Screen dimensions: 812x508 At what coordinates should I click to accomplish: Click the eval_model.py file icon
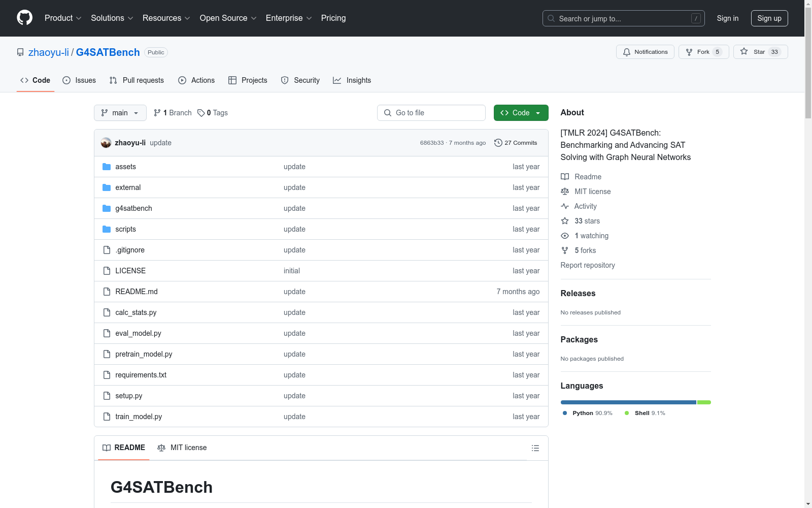click(x=107, y=333)
